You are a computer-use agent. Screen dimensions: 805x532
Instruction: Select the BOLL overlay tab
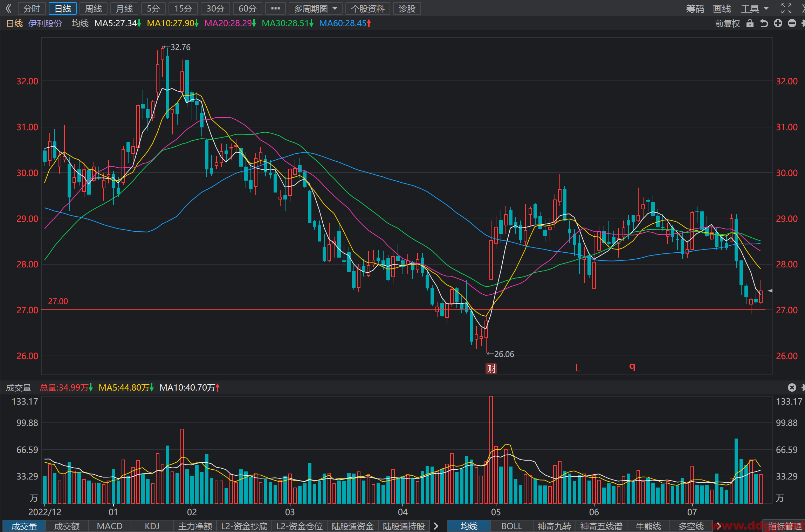(x=511, y=526)
